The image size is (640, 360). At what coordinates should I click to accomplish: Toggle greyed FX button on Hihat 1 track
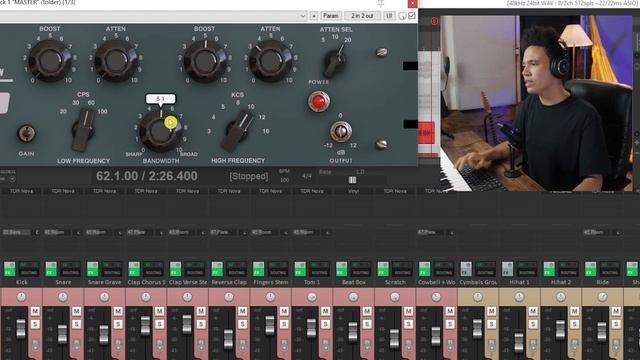coord(507,269)
